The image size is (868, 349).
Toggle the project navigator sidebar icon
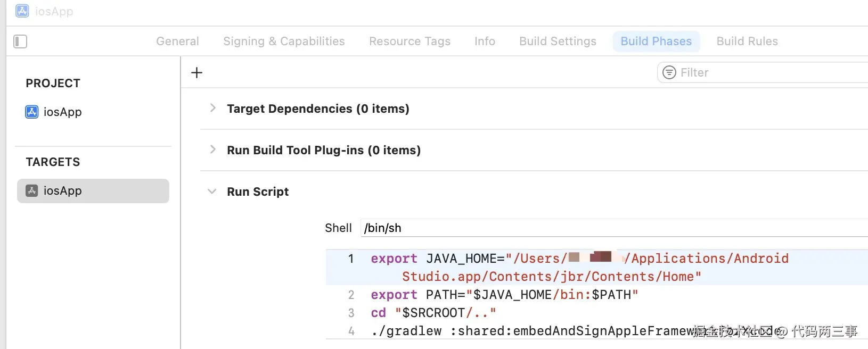click(20, 41)
